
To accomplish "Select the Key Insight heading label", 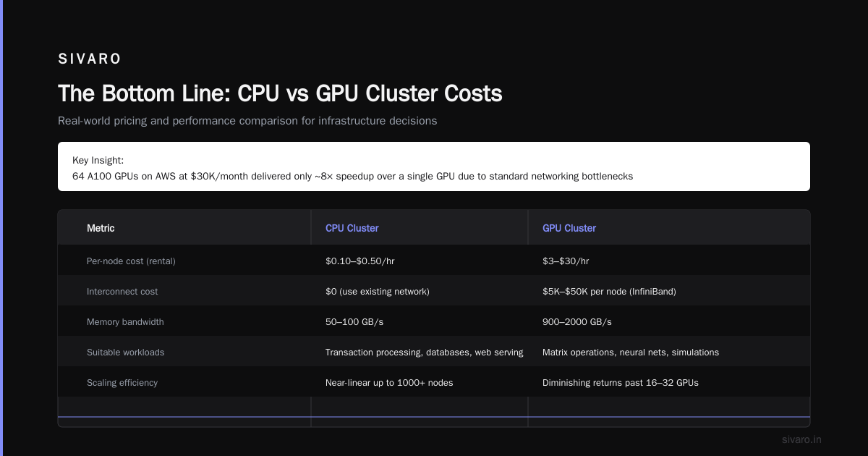I will click(98, 160).
